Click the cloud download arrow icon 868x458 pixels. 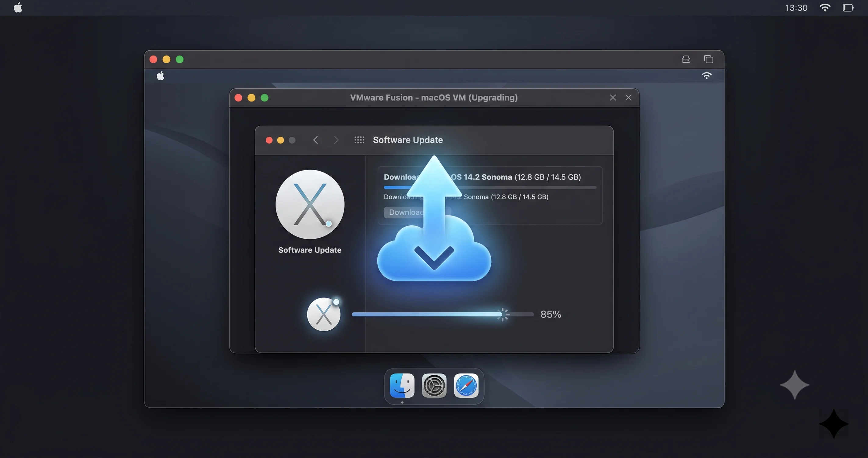[x=434, y=219]
